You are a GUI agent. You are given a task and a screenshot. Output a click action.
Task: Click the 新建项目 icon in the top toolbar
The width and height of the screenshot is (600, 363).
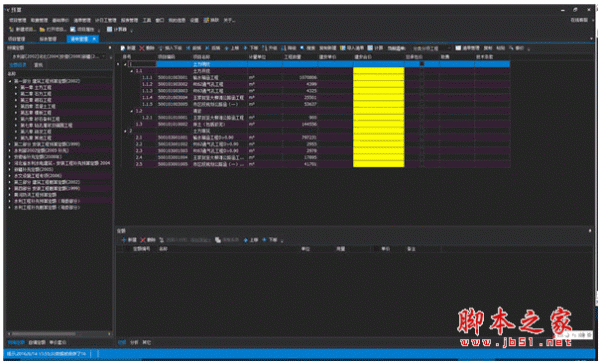tap(11, 29)
